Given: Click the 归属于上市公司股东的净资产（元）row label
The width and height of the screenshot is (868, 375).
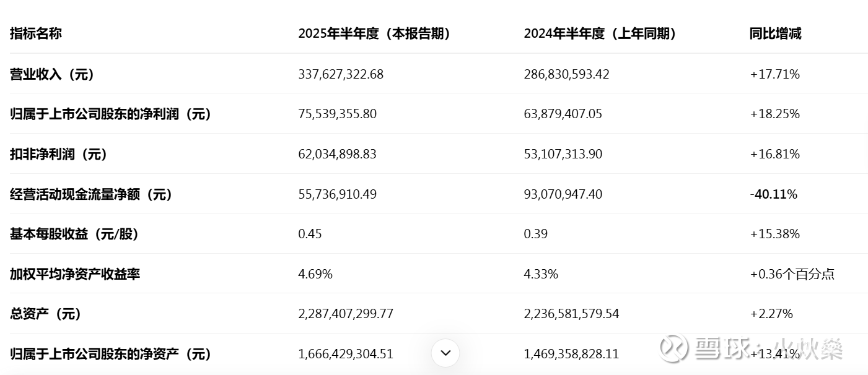Looking at the screenshot, I should click(111, 354).
